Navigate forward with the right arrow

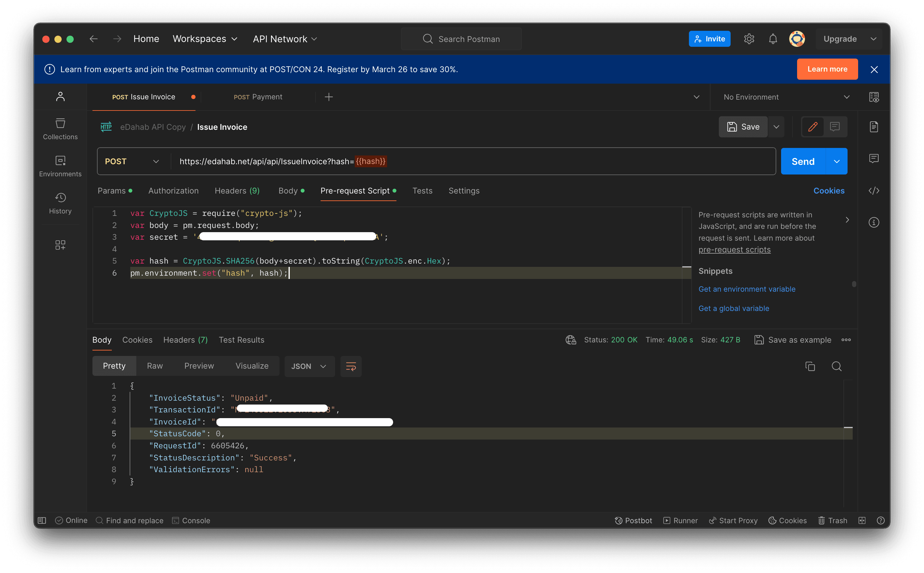pos(117,39)
